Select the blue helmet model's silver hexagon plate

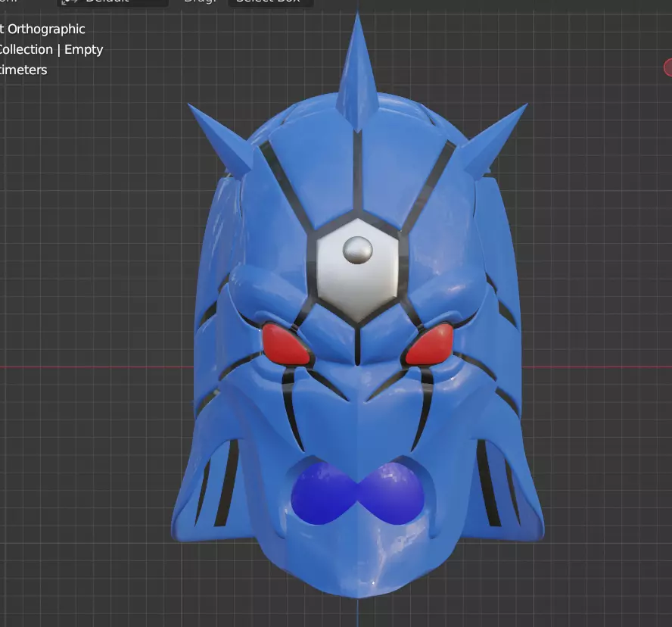(358, 270)
